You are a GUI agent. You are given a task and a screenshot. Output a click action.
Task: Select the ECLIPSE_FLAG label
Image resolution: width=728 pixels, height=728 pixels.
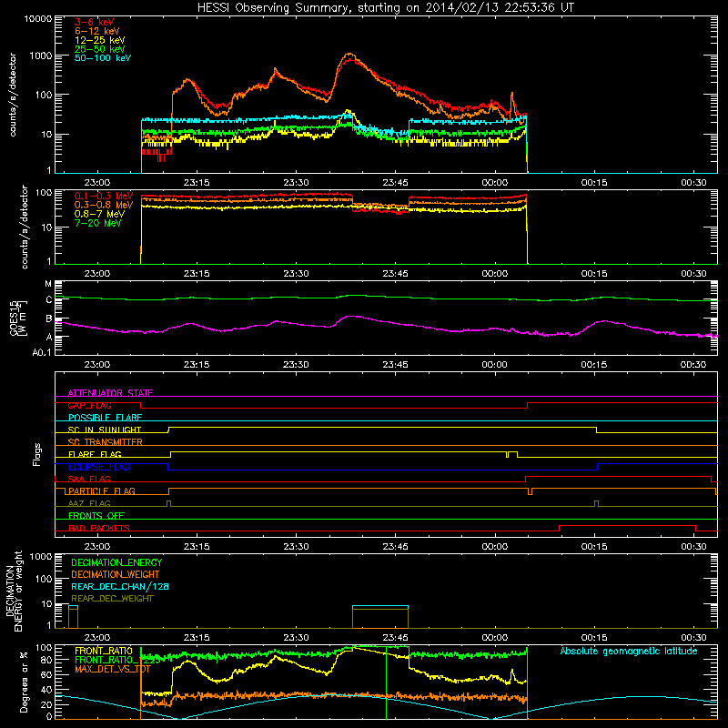99,467
